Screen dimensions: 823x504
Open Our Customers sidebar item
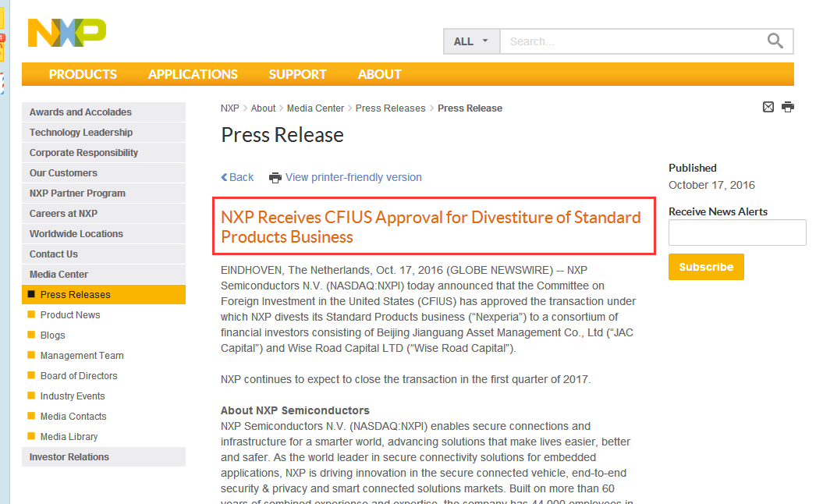(104, 173)
